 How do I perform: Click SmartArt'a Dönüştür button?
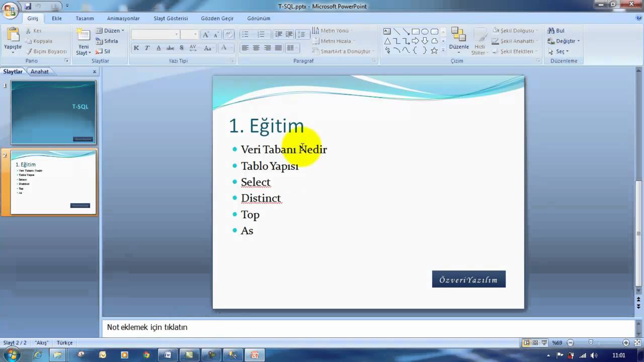(343, 51)
